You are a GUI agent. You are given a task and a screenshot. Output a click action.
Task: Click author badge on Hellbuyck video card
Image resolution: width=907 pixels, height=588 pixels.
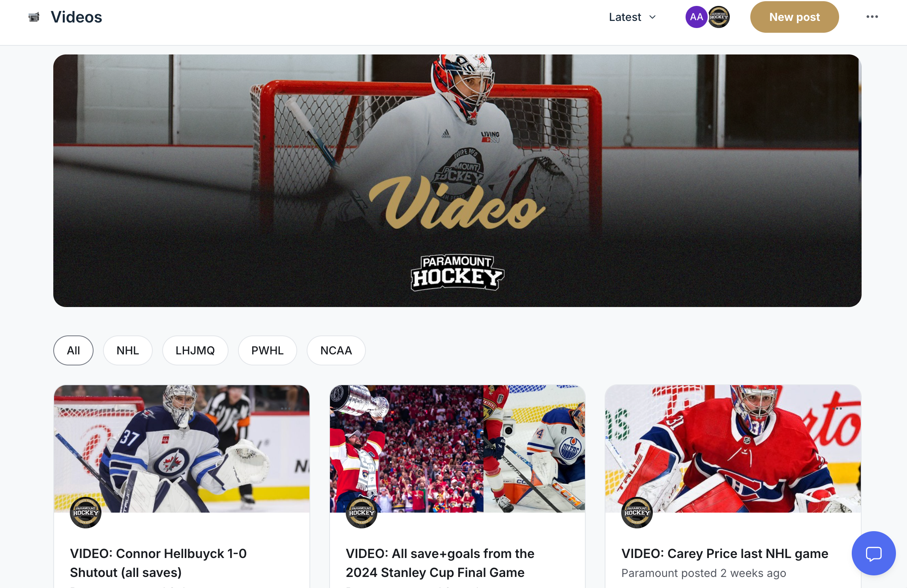86,512
